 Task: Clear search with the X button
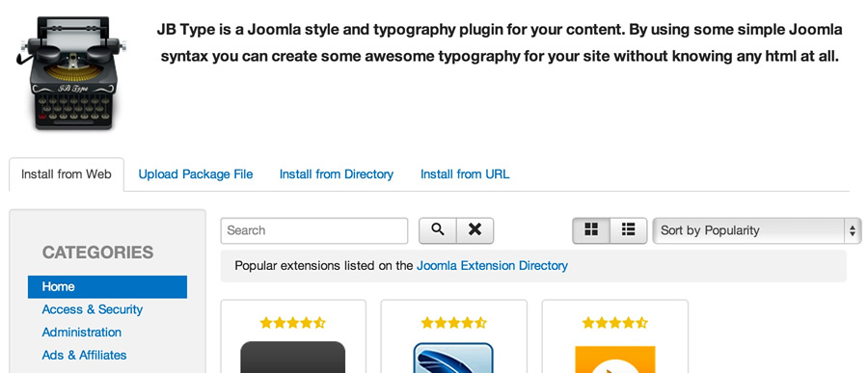[475, 230]
